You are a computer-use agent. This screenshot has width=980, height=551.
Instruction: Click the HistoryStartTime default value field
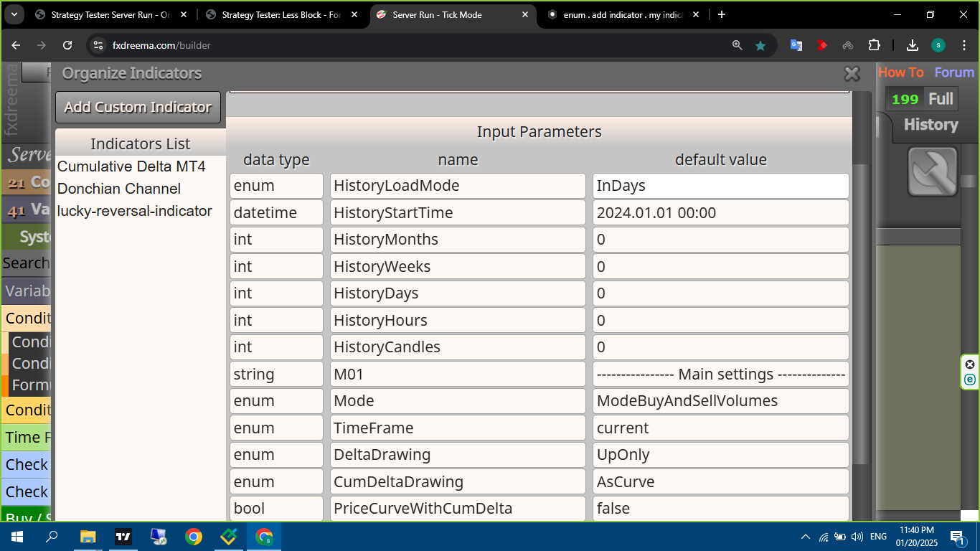[721, 212]
